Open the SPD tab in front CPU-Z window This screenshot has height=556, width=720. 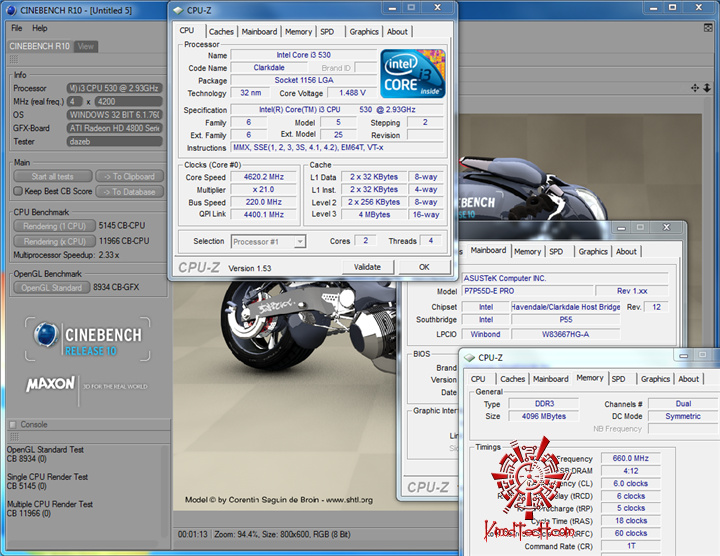[x=327, y=32]
